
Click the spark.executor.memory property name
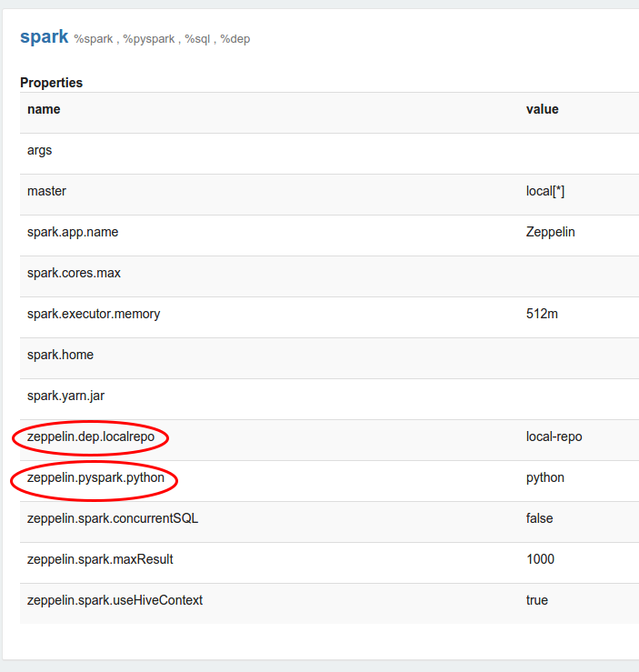(94, 314)
